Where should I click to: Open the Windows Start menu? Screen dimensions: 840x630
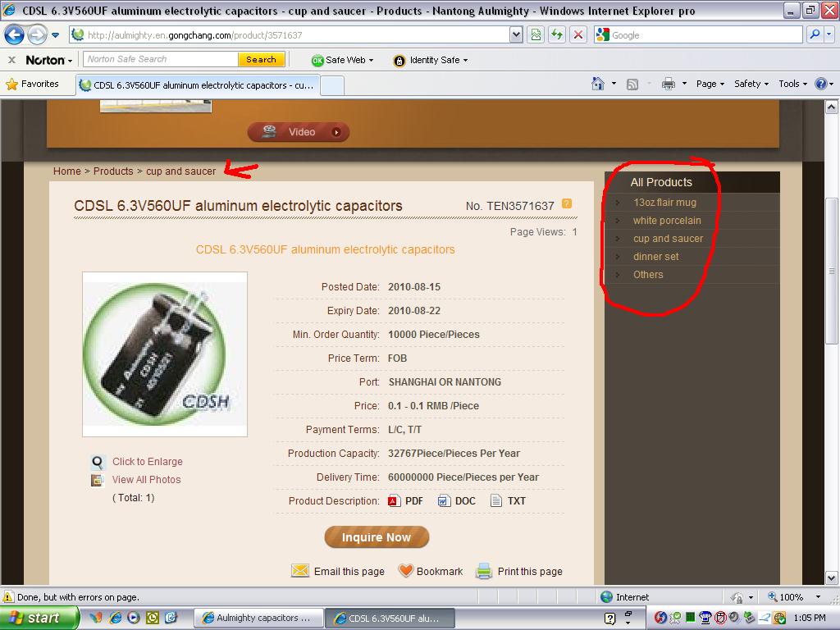pos(39,618)
